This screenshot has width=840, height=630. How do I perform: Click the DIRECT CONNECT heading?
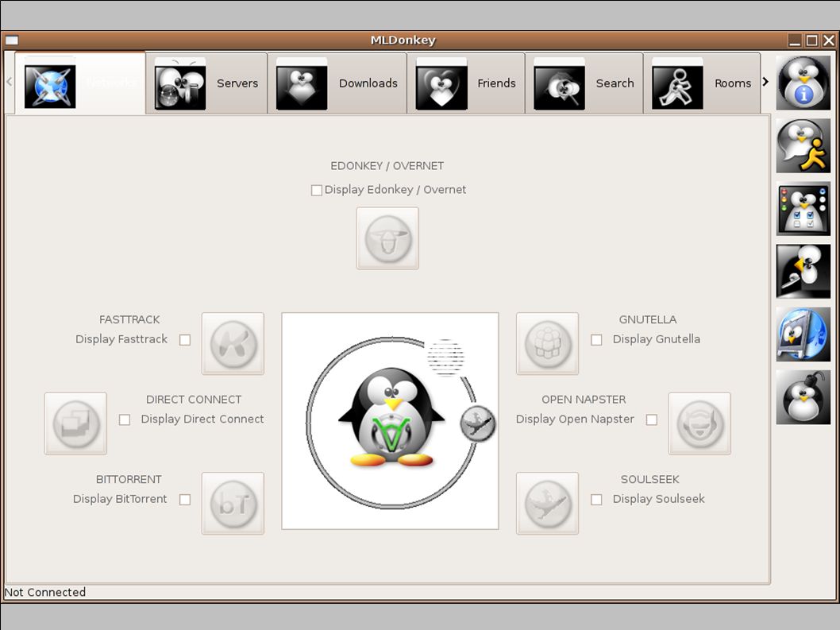(194, 400)
